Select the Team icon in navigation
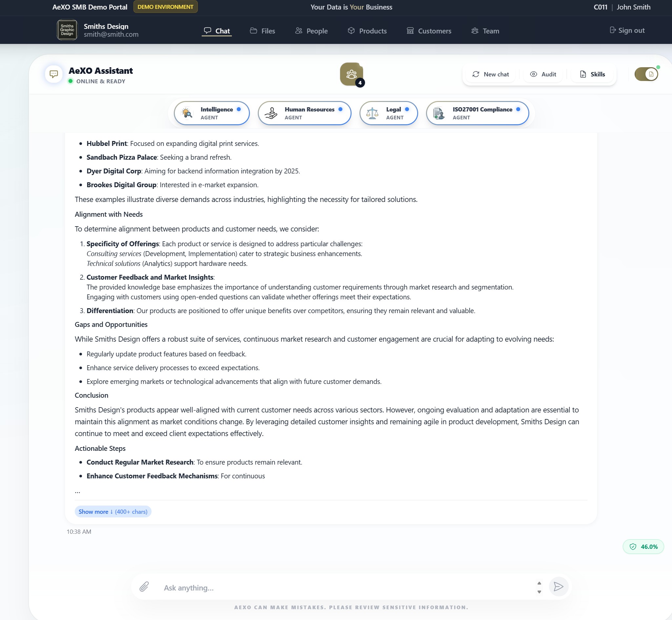 tap(475, 30)
